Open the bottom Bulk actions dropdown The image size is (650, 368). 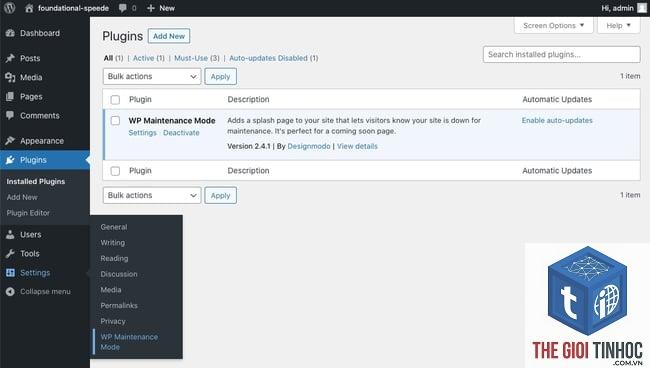(152, 195)
